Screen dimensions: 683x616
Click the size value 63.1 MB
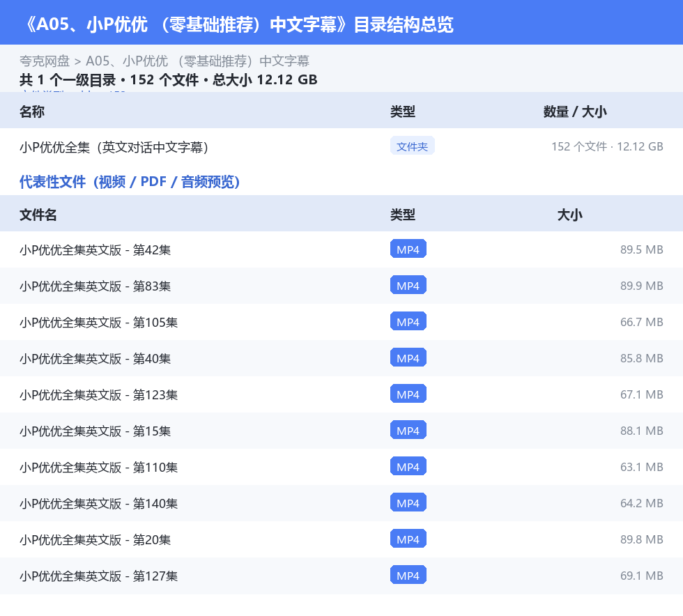click(x=642, y=467)
